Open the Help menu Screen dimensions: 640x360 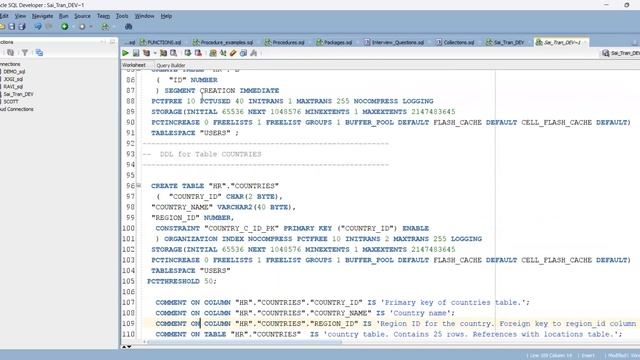166,16
